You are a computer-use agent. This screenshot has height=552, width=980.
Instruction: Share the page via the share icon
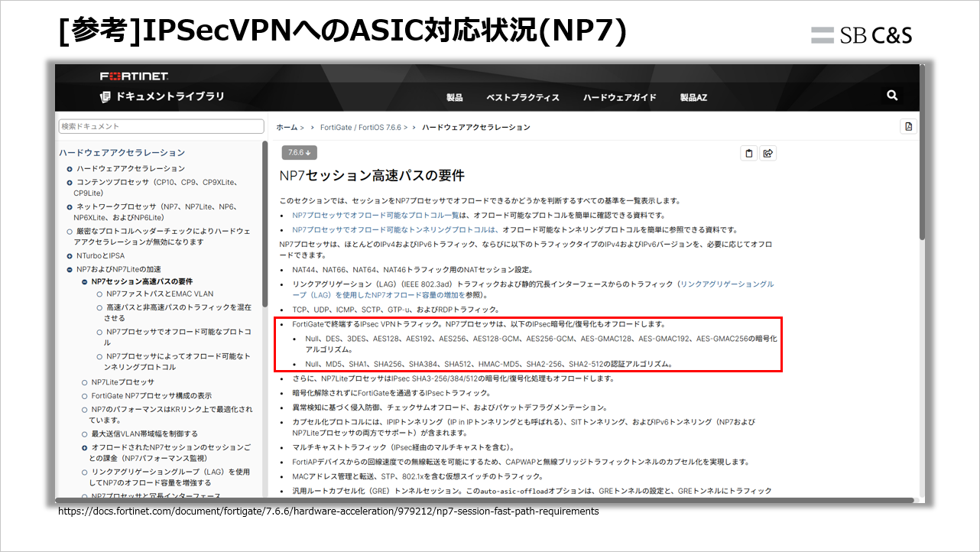pos(768,153)
